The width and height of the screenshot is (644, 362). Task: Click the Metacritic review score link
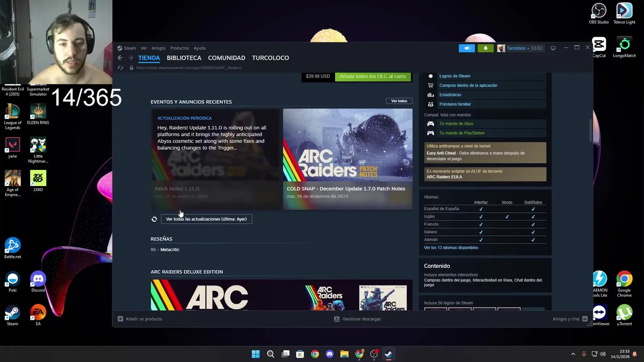point(170,250)
